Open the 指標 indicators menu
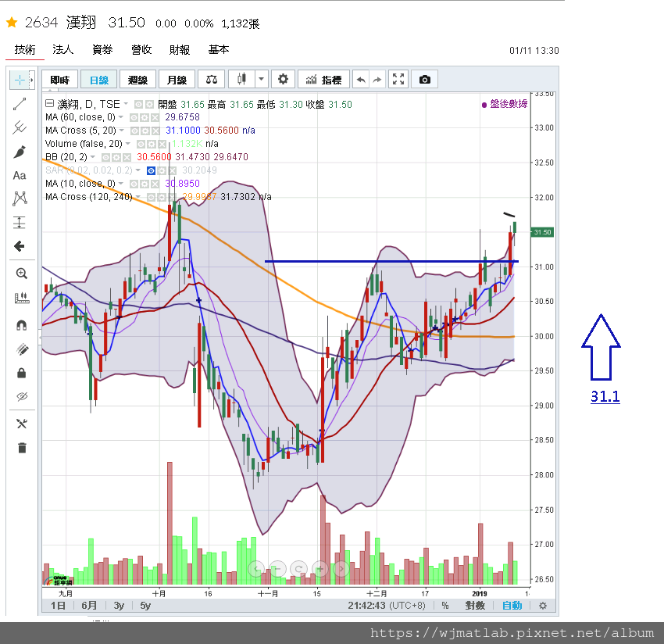The height and width of the screenshot is (644, 664). 324,80
